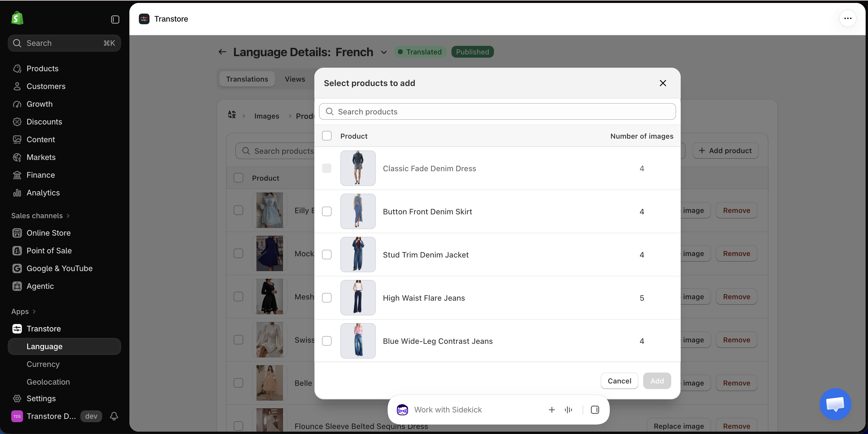
Task: Open the Transtore three-dots menu
Action: pos(848,19)
